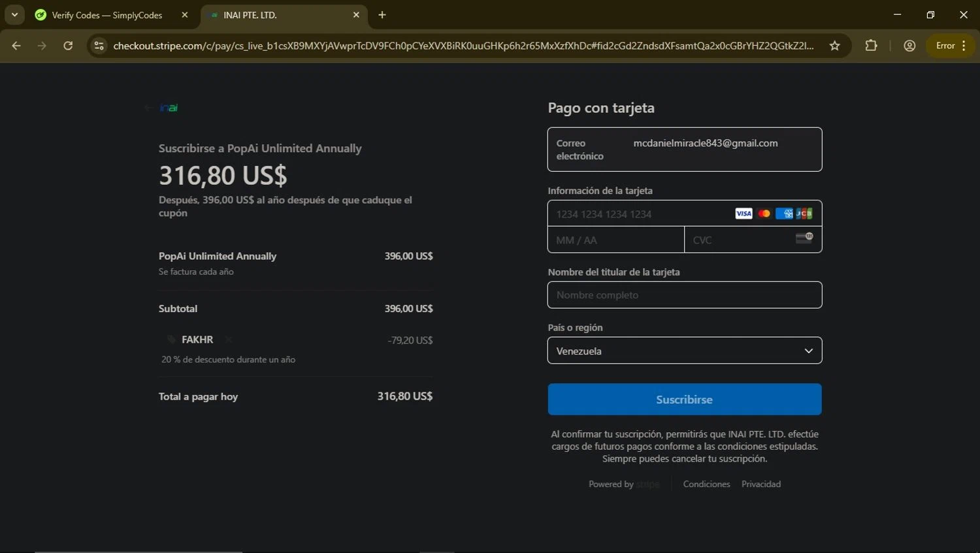The height and width of the screenshot is (553, 980).
Task: Click the American Express card icon
Action: tap(784, 213)
